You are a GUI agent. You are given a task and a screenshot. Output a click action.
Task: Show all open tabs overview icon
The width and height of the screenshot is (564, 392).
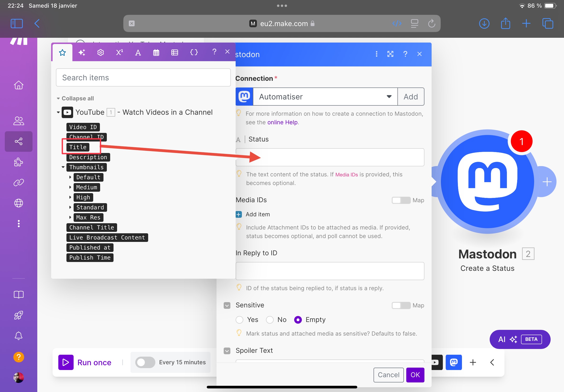tap(548, 24)
